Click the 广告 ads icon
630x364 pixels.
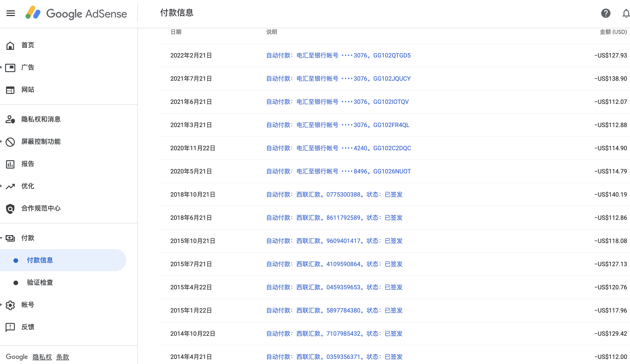point(10,68)
